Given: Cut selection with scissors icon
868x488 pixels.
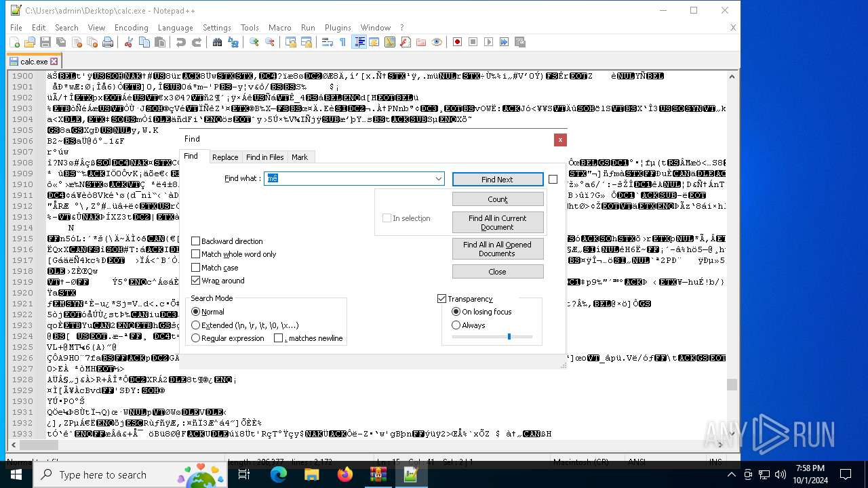Looking at the screenshot, I should click(x=128, y=42).
